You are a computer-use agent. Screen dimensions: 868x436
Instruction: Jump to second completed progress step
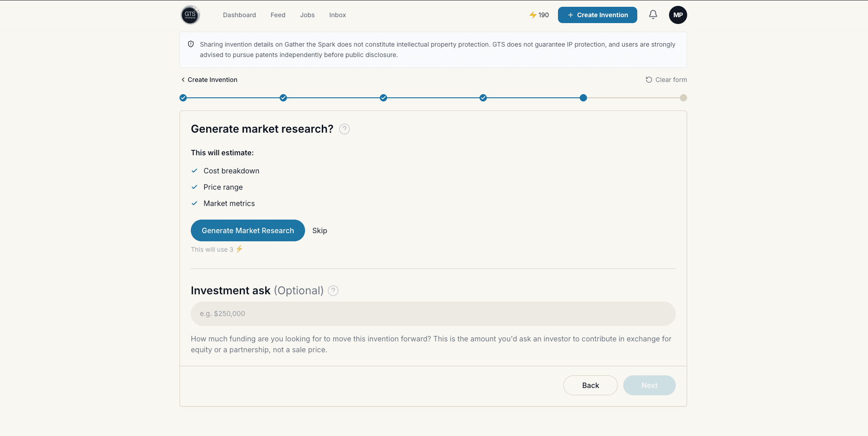click(x=283, y=98)
